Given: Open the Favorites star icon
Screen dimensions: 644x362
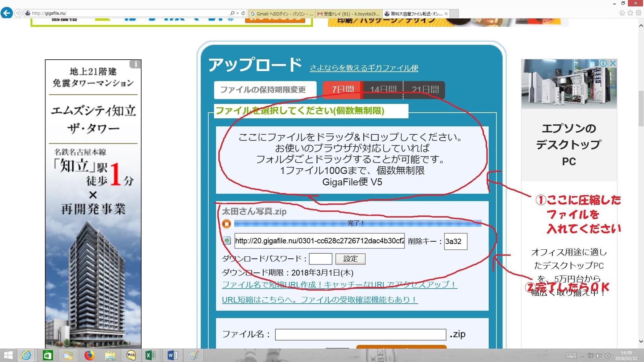Looking at the screenshot, I should [630, 13].
